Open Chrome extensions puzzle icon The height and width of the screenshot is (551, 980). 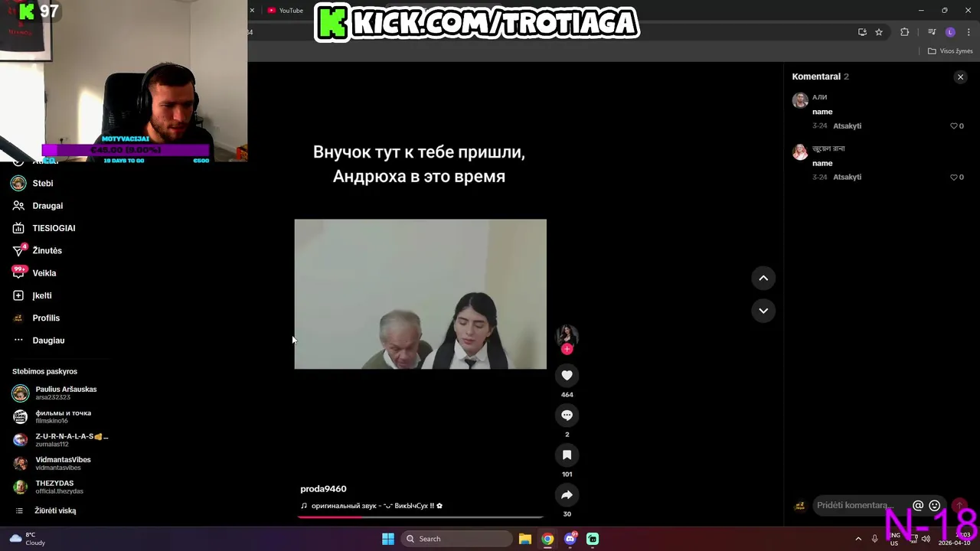pyautogui.click(x=904, y=32)
